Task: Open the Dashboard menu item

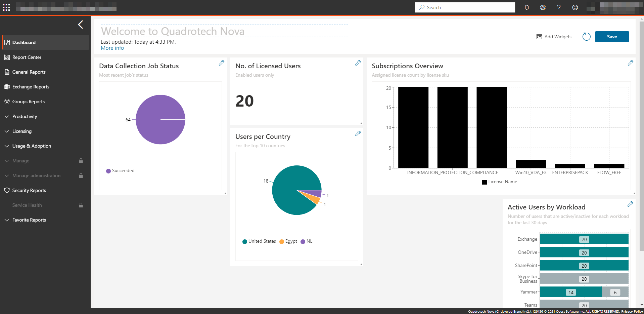Action: [x=45, y=42]
